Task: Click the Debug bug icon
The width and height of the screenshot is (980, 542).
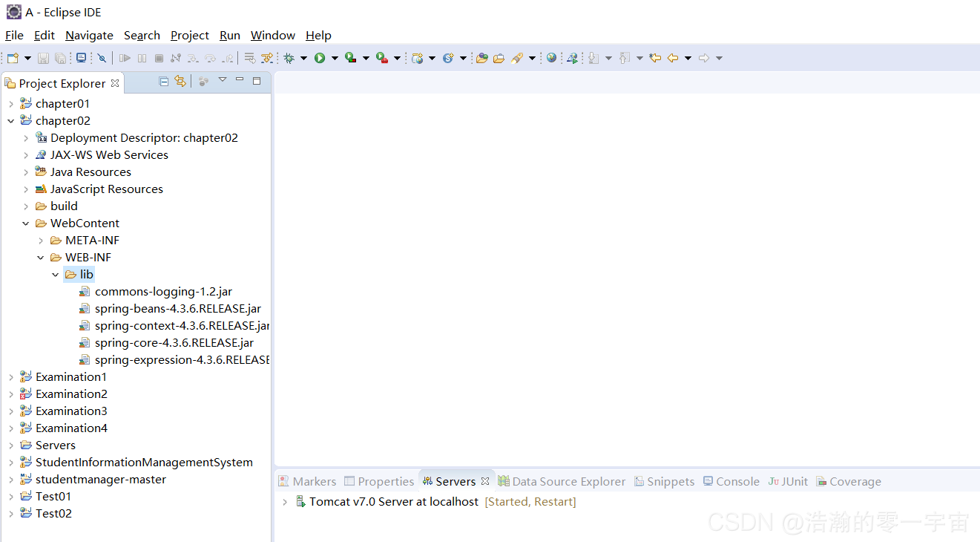Action: (289, 58)
